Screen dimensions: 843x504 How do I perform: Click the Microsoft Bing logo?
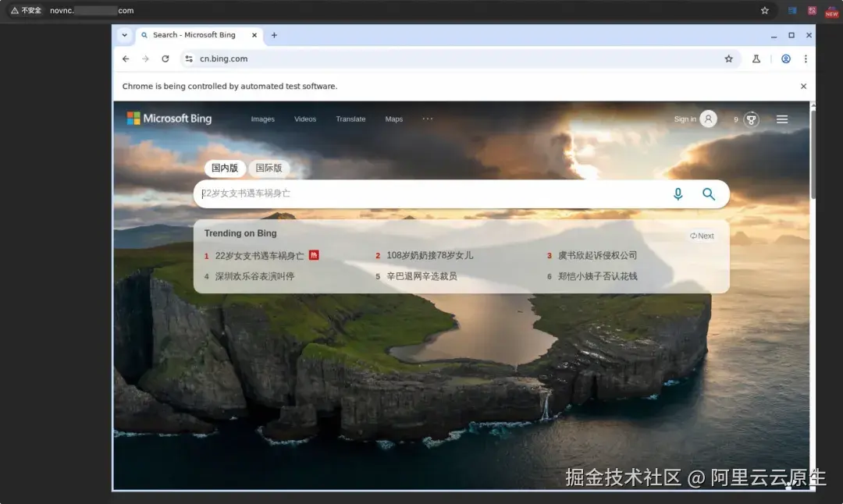169,118
